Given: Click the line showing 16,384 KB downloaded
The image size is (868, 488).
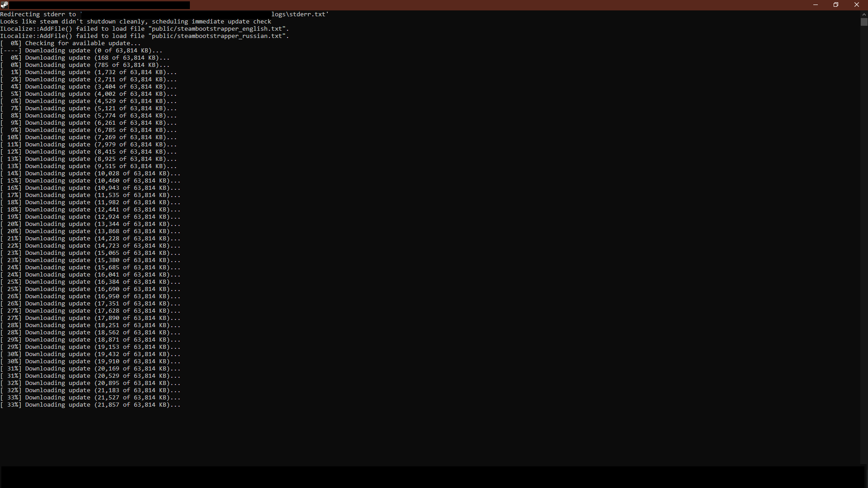Looking at the screenshot, I should tap(90, 282).
